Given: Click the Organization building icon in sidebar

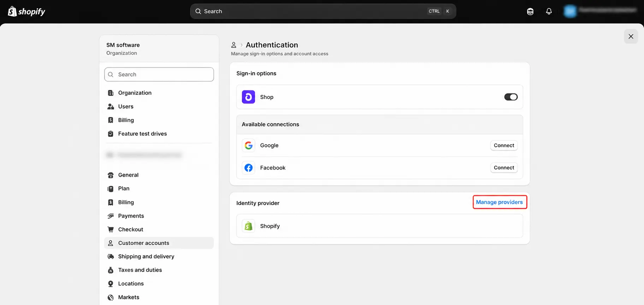Looking at the screenshot, I should tap(111, 93).
